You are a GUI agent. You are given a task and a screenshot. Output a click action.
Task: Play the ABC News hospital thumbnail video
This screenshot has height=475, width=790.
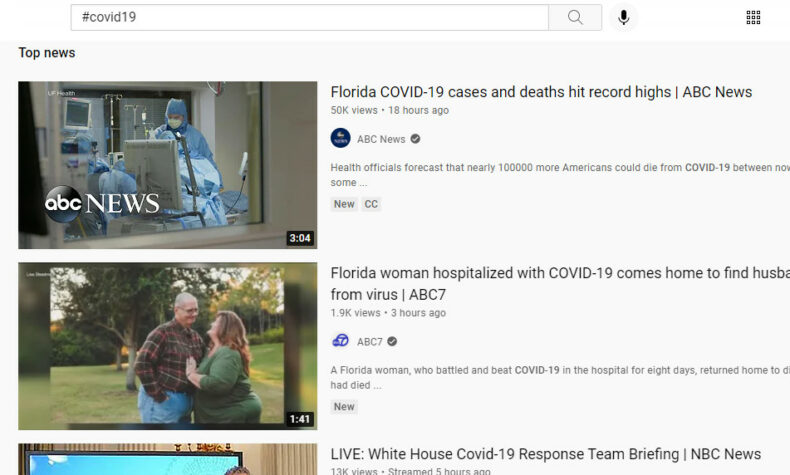click(168, 165)
